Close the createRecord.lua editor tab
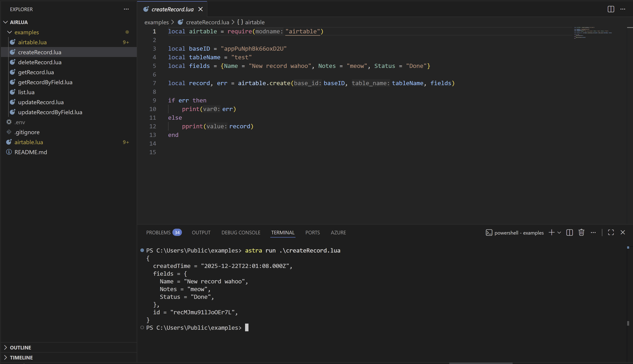The image size is (633, 364). (201, 9)
